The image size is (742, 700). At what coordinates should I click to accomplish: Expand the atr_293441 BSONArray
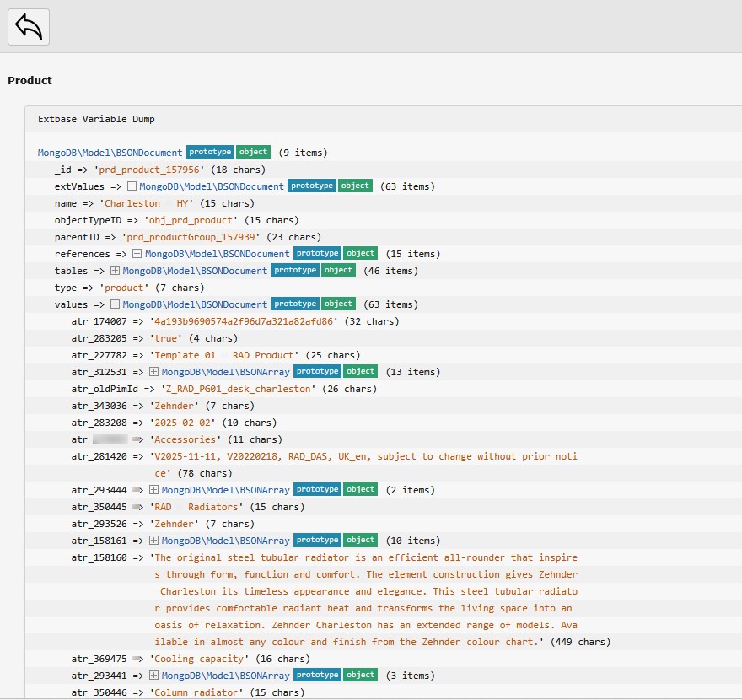point(154,676)
